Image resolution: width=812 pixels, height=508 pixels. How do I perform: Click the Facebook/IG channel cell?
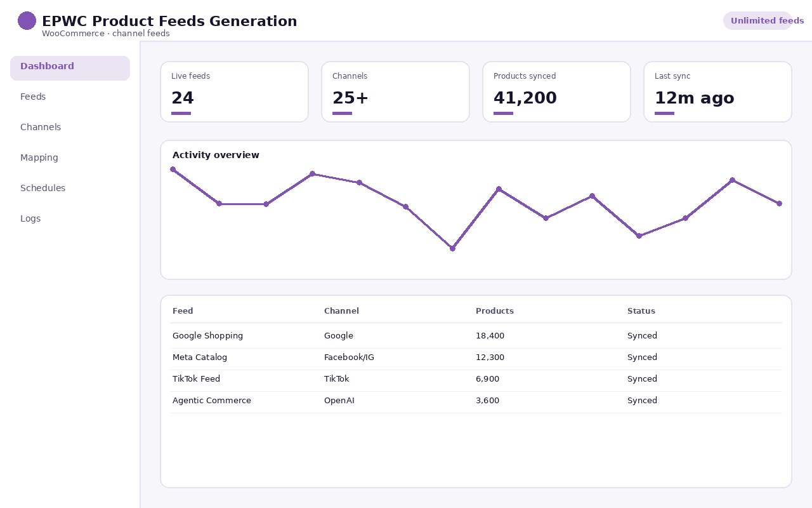click(x=349, y=358)
